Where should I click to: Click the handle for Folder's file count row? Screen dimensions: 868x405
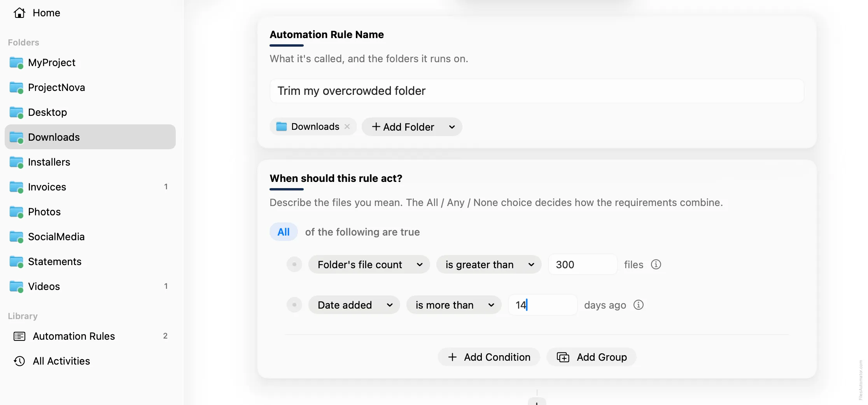[x=294, y=265]
